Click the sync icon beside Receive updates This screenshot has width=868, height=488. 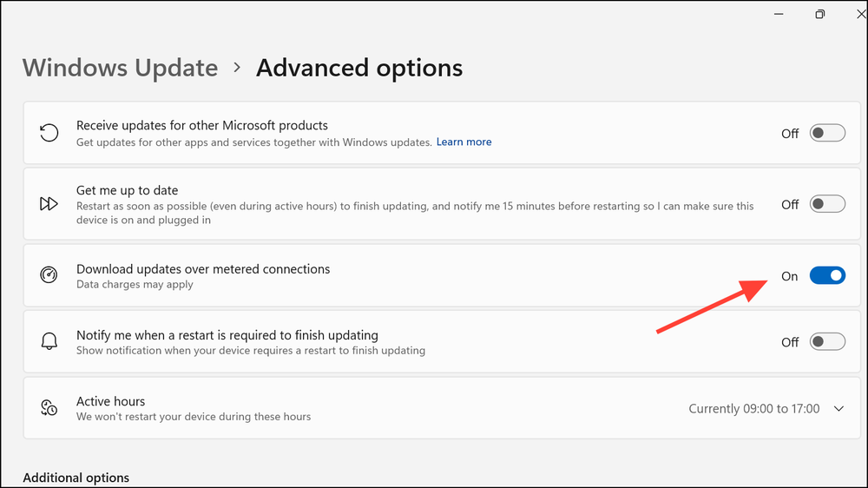pyautogui.click(x=49, y=133)
